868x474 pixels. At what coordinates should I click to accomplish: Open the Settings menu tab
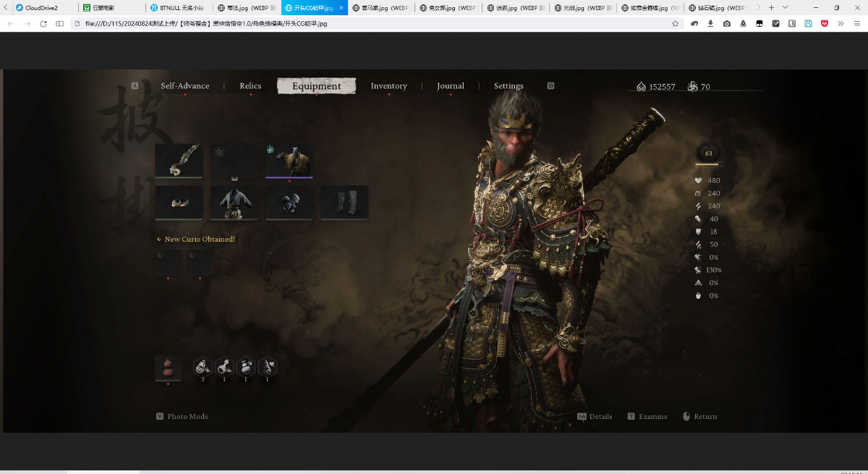click(509, 86)
